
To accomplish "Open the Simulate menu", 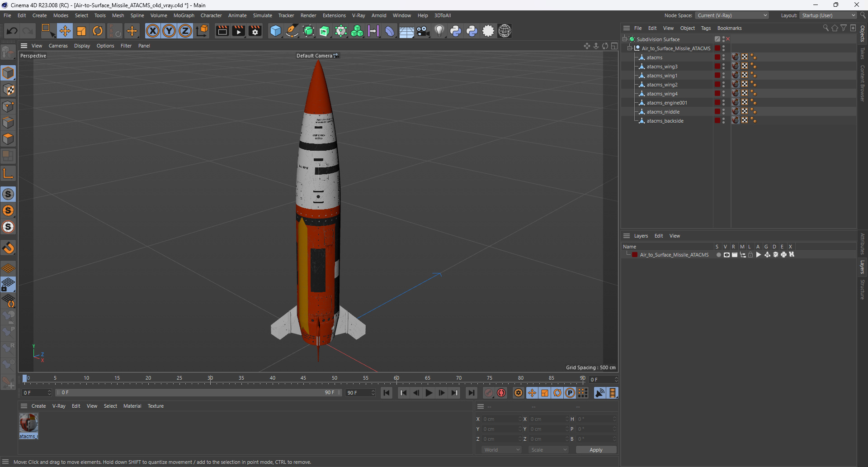I will [262, 15].
